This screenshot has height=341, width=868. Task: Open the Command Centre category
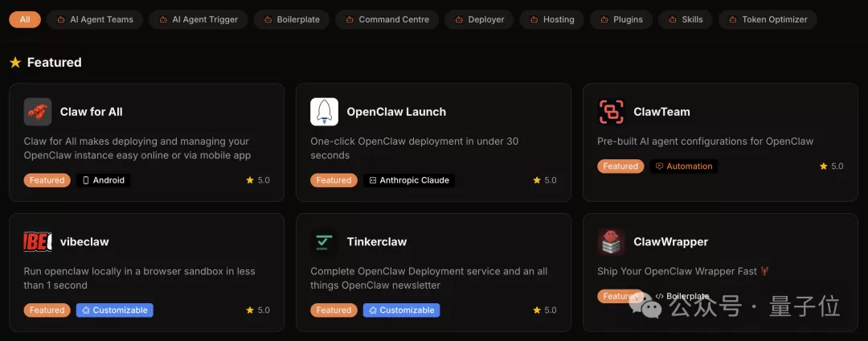tap(387, 19)
